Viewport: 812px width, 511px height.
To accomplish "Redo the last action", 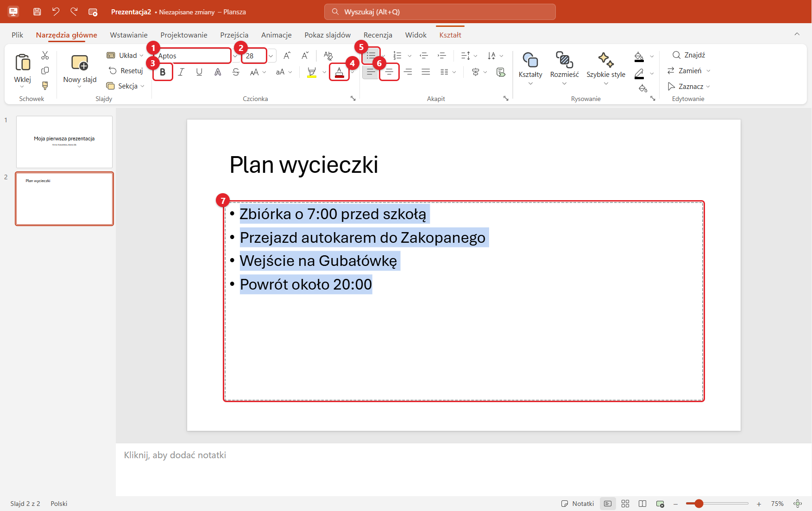I will point(74,12).
